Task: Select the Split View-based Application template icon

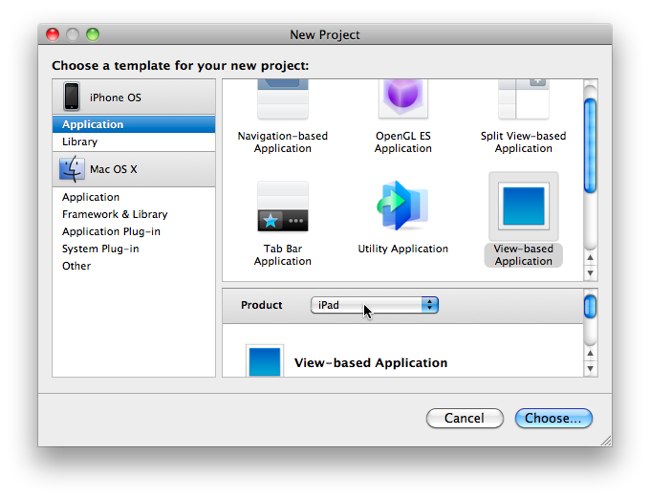Action: pyautogui.click(x=524, y=99)
